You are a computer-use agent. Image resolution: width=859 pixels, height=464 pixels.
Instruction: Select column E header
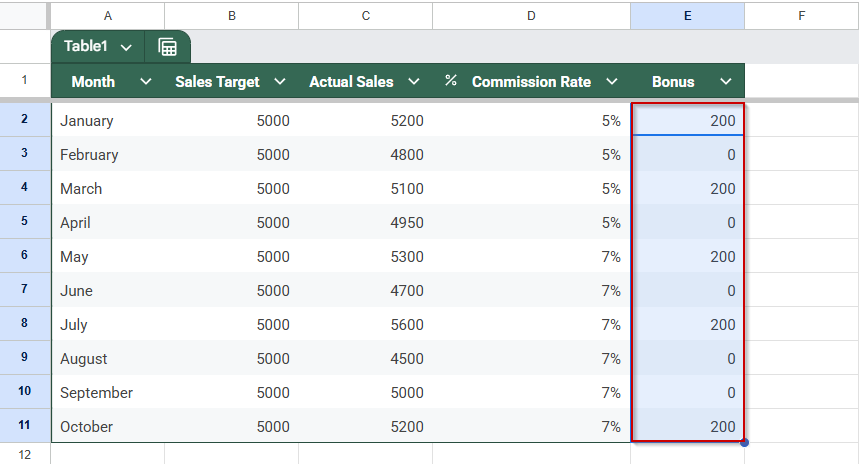coord(688,16)
